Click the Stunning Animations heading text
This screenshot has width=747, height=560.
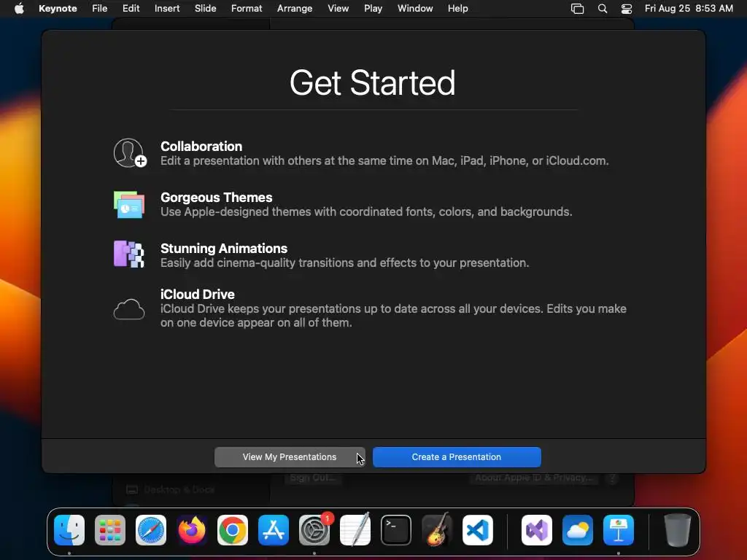[x=224, y=248]
